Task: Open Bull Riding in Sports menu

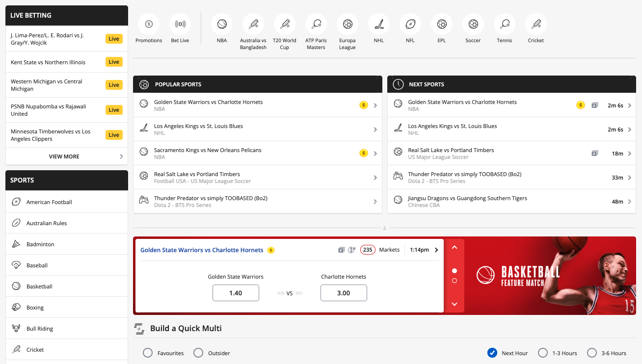Action: 67,328
